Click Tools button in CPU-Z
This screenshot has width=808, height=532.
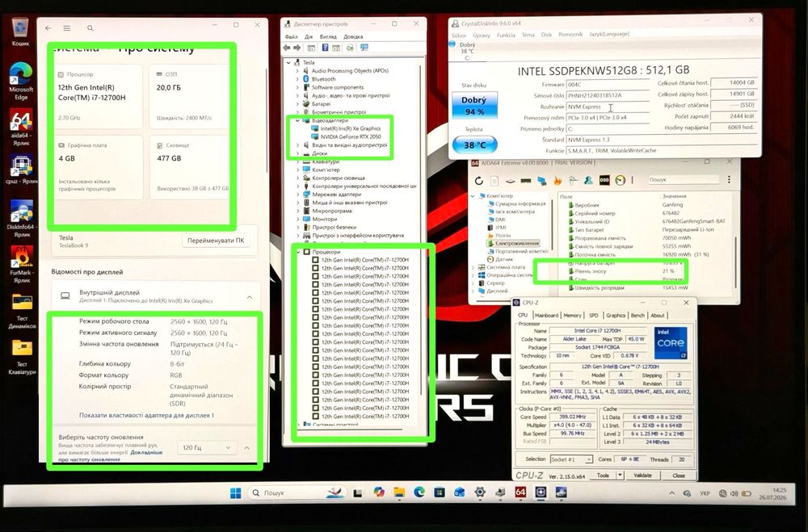pos(603,475)
